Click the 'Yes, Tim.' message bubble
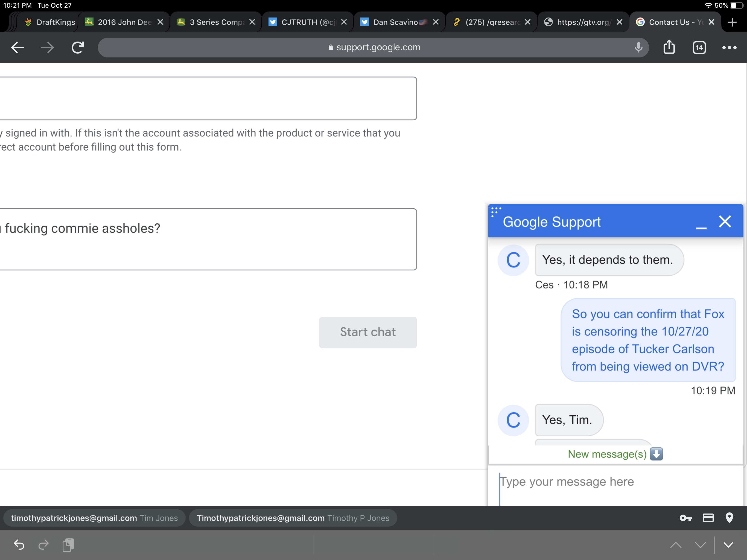This screenshot has width=747, height=560. (x=569, y=420)
